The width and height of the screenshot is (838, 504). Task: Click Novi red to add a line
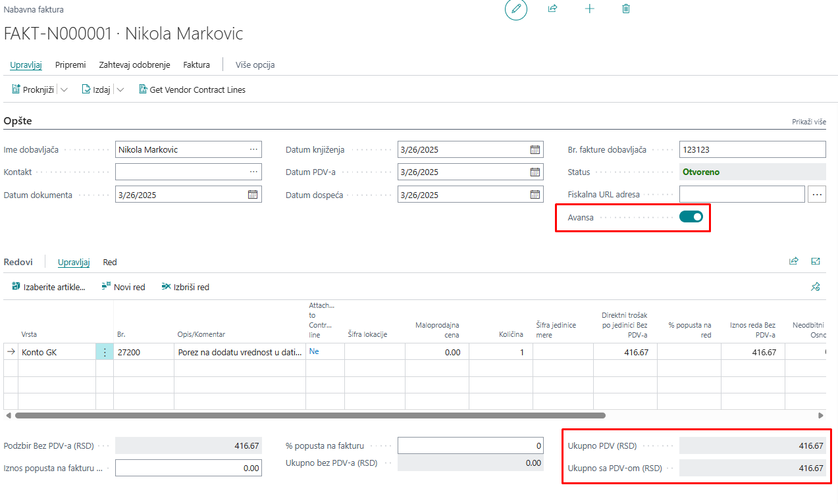tap(124, 287)
